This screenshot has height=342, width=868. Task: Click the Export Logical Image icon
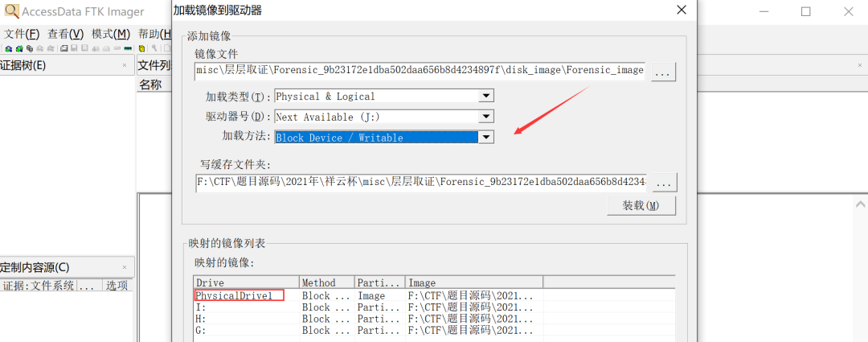[x=84, y=49]
